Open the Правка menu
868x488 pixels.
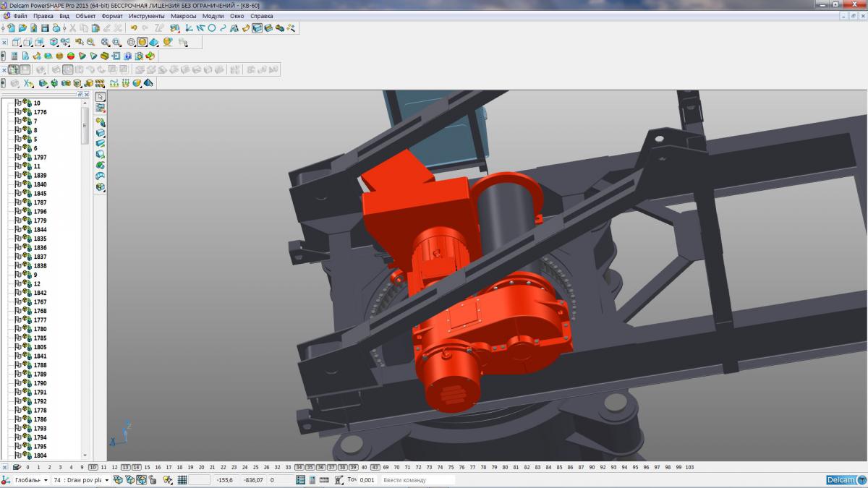coord(43,16)
